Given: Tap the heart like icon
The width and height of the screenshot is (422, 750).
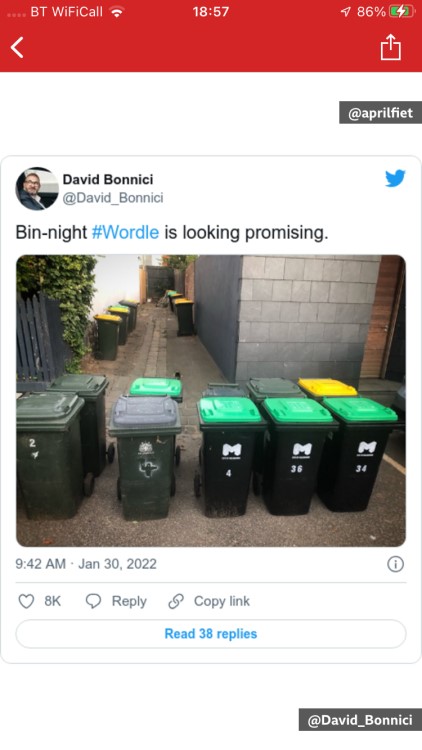Looking at the screenshot, I should (x=26, y=601).
